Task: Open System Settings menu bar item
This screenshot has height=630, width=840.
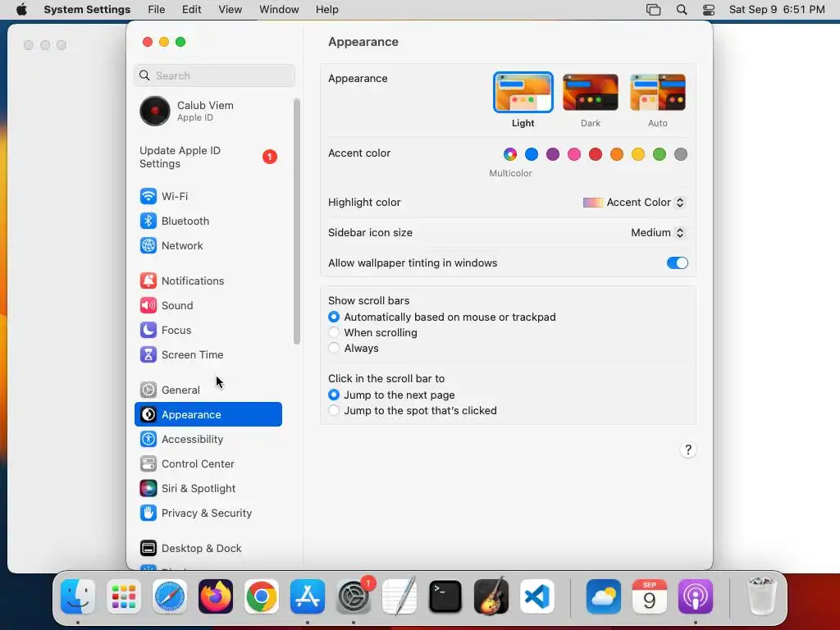Action: pyautogui.click(x=87, y=10)
